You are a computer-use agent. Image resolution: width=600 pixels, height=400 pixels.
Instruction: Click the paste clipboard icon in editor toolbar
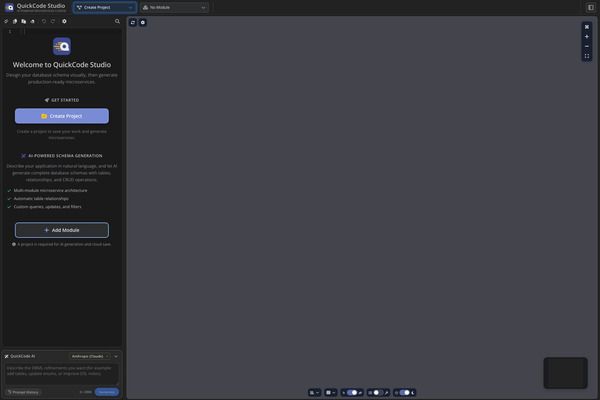24,21
